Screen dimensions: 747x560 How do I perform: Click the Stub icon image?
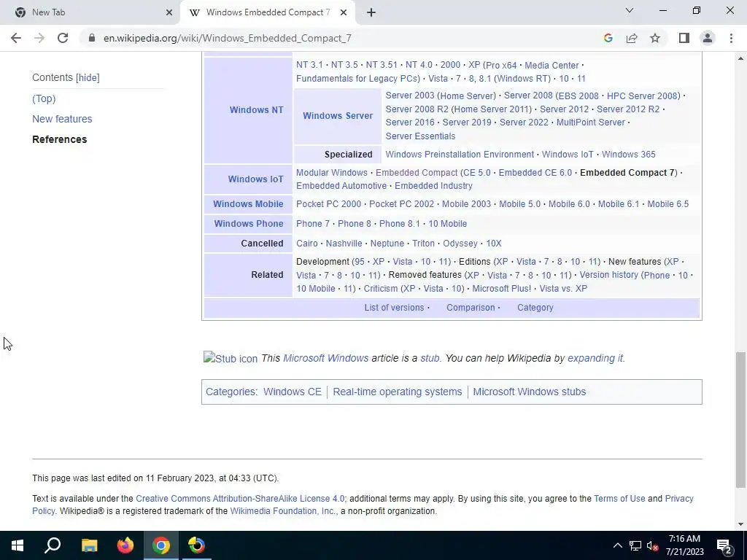click(230, 358)
